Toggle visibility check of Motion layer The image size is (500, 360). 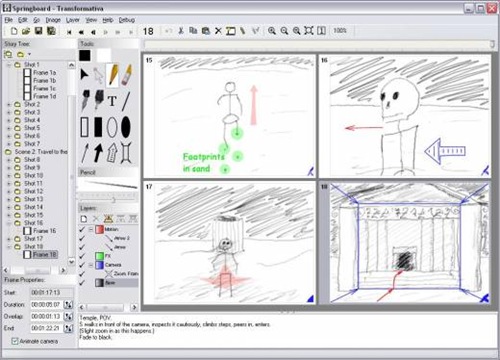pyautogui.click(x=82, y=229)
